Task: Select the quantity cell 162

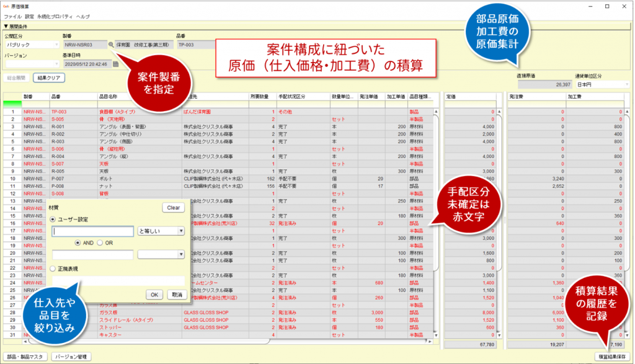Action: (262, 179)
